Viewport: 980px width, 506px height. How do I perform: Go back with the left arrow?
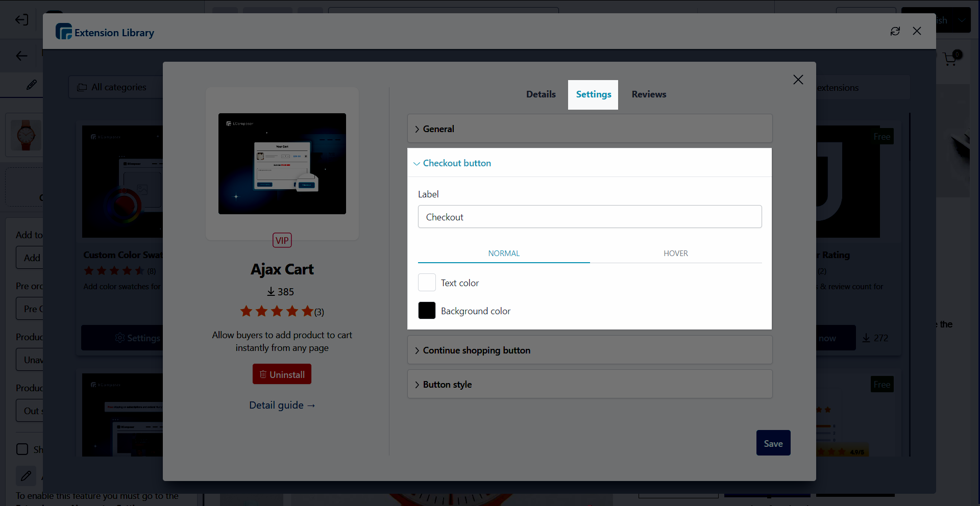(x=21, y=56)
